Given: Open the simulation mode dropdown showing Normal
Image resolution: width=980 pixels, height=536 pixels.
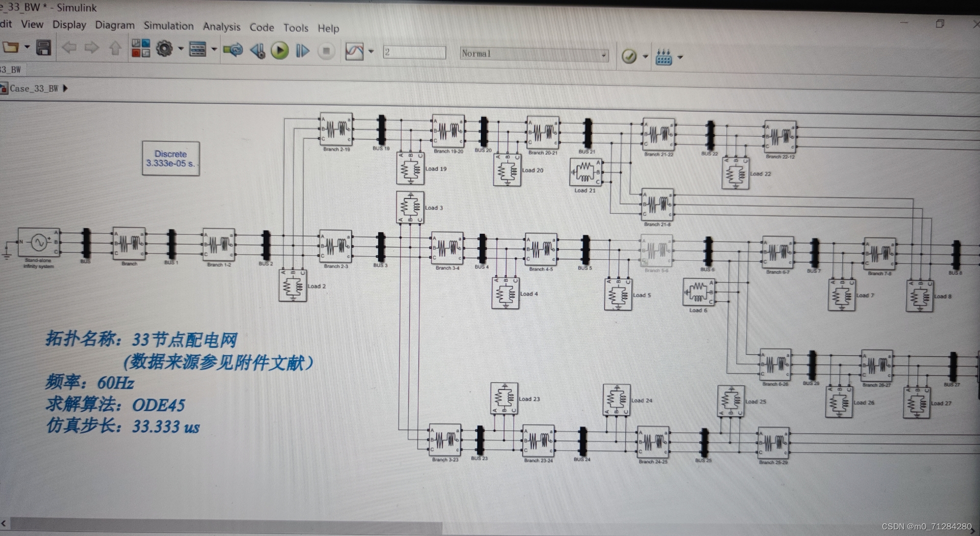Looking at the screenshot, I should click(x=533, y=54).
